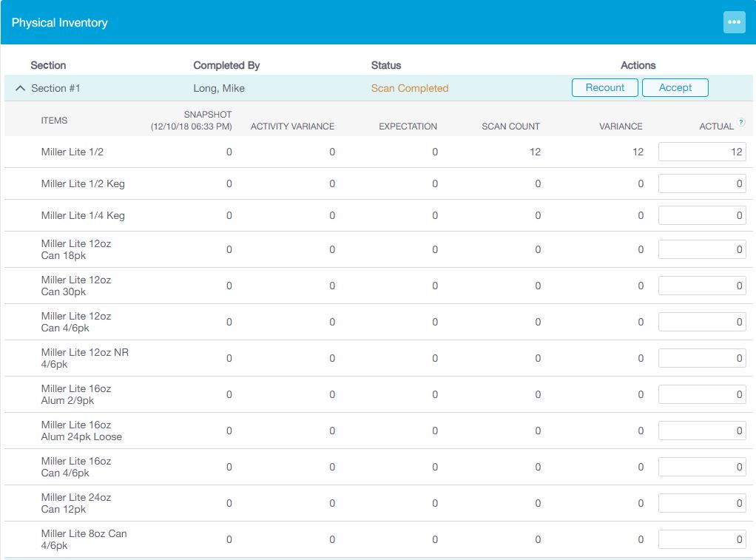Click scan count for 12oz NR 4/6pk
Screen dimensions: 756x560
coord(538,358)
